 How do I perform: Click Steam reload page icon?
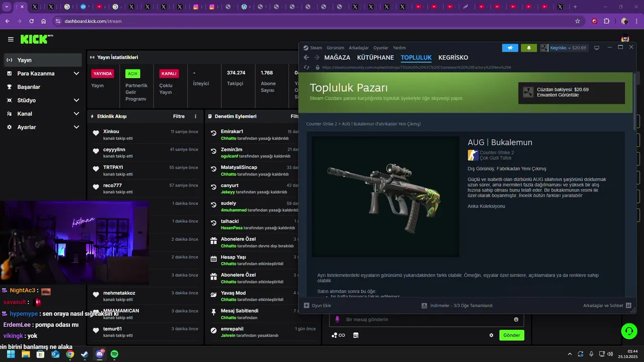pos(306,67)
